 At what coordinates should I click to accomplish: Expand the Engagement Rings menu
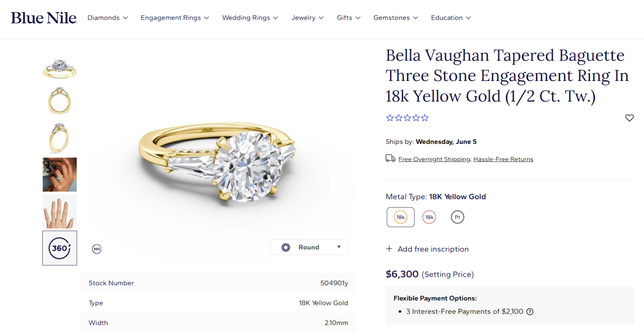175,18
